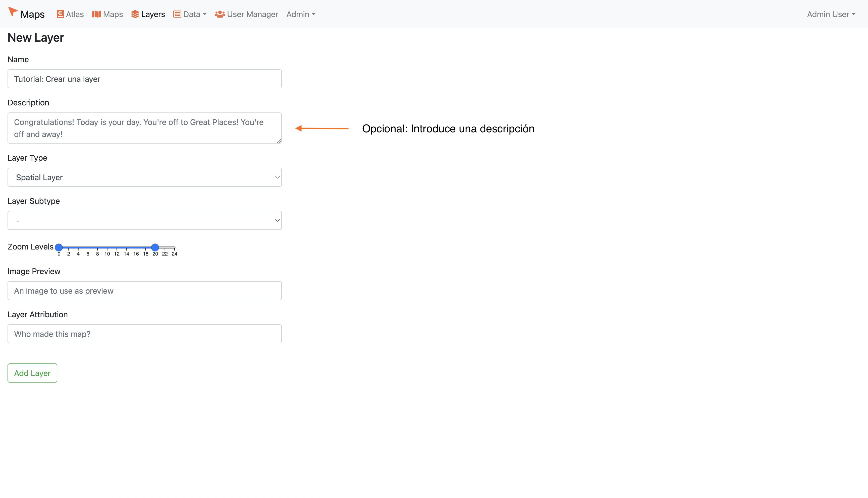Image resolution: width=868 pixels, height=498 pixels.
Task: Click the zoom slider tick label 24
Action: [175, 254]
